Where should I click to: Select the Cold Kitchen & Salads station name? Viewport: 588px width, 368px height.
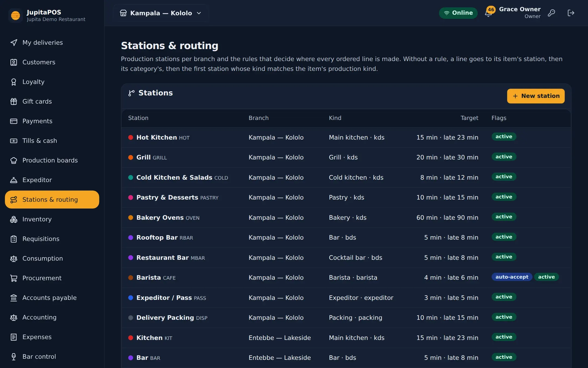point(174,177)
